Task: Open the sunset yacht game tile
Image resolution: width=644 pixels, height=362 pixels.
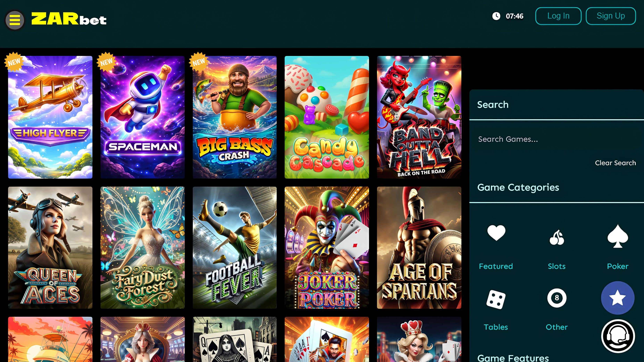Action: point(50,339)
